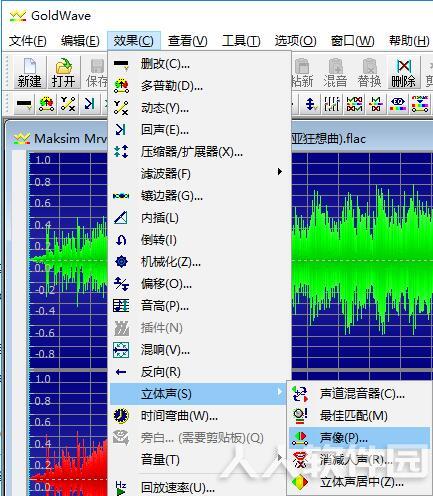Click the green left channel waveform
Image resolution: width=433 pixels, height=496 pixels.
[x=362, y=260]
